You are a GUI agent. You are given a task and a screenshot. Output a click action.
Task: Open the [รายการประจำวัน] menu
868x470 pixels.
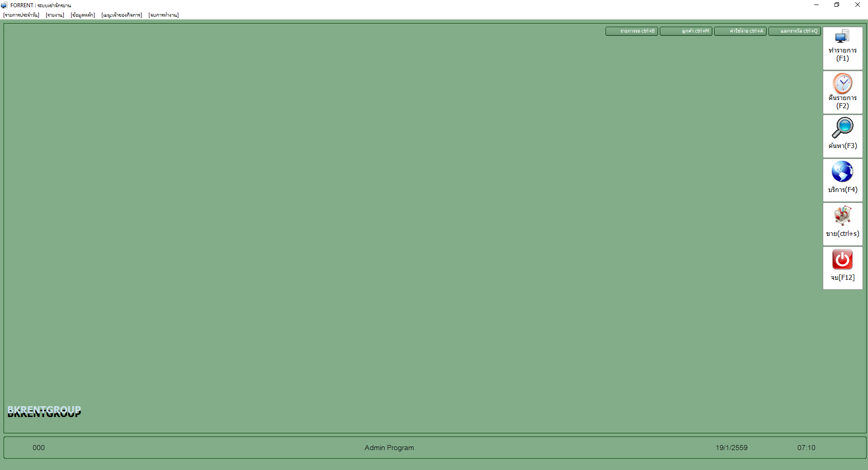click(21, 15)
